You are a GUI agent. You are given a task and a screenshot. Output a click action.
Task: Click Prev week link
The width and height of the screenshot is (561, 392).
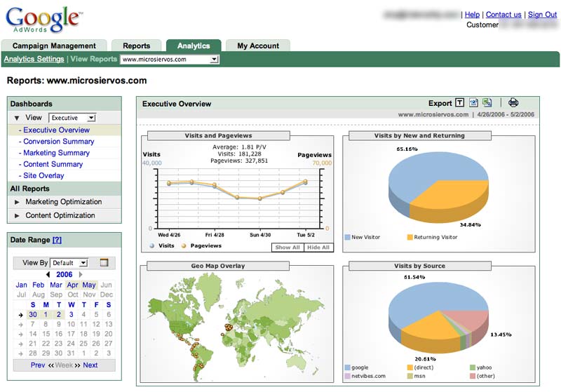(38, 365)
